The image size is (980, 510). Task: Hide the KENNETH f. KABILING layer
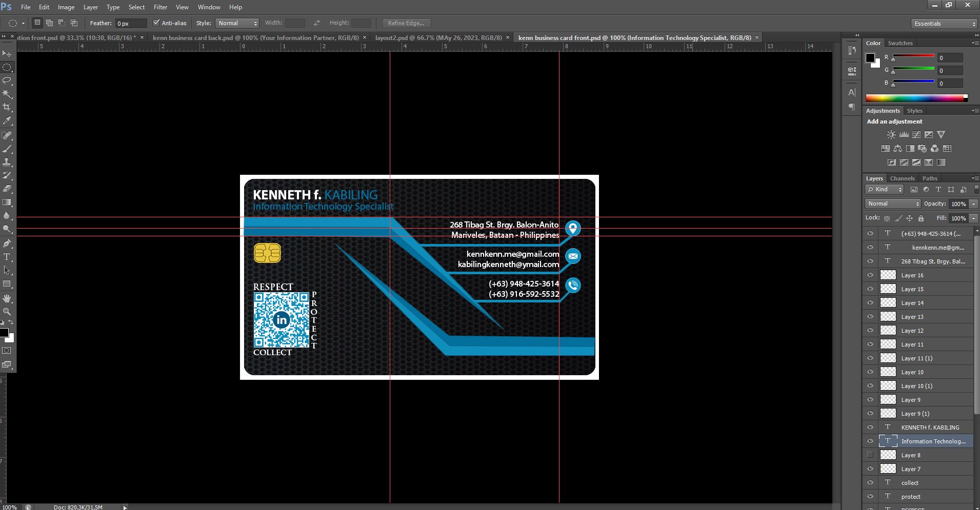pyautogui.click(x=870, y=427)
